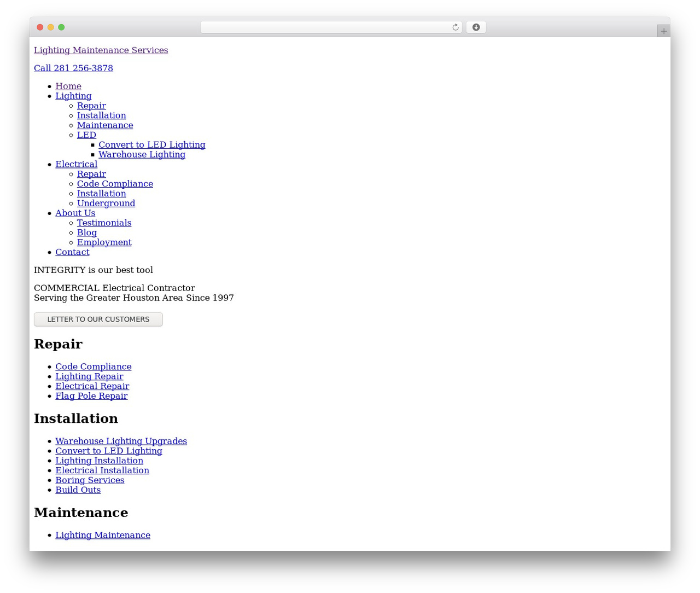The height and width of the screenshot is (593, 700).
Task: Select Repair under the Lighting menu
Action: pos(91,106)
